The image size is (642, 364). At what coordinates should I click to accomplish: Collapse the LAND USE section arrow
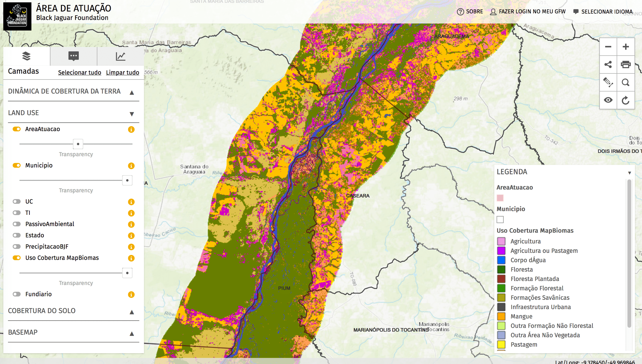point(132,114)
